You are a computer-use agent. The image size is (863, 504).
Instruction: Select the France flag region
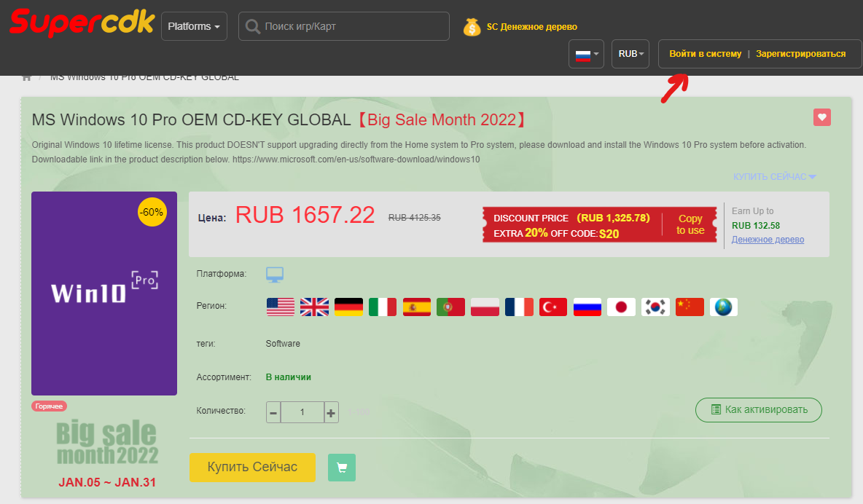tap(519, 307)
